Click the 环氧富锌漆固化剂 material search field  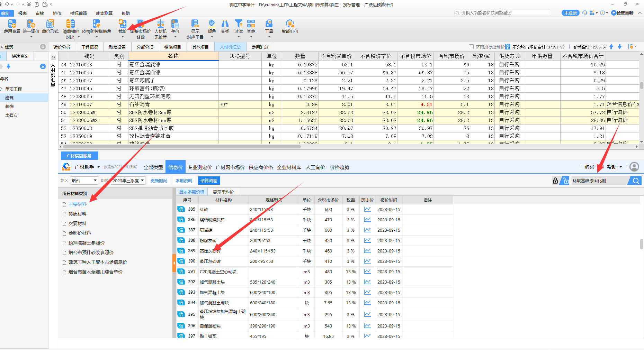[600, 181]
